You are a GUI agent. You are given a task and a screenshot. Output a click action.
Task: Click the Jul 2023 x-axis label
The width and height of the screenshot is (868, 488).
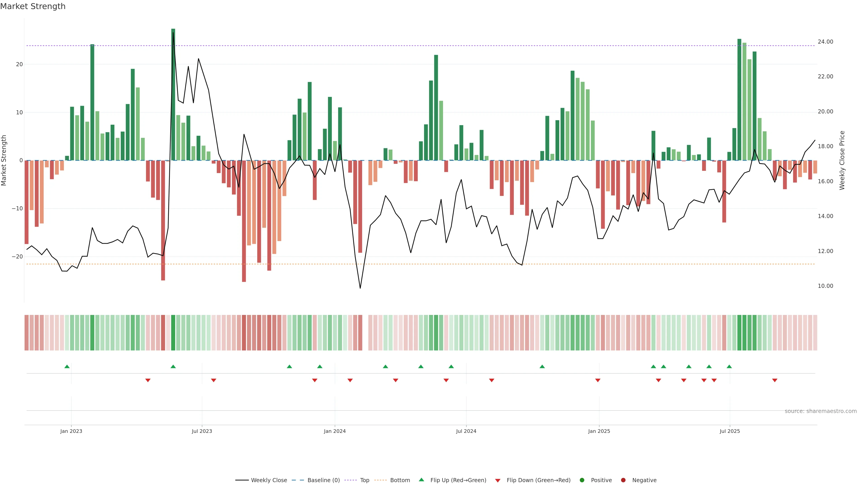pos(202,431)
